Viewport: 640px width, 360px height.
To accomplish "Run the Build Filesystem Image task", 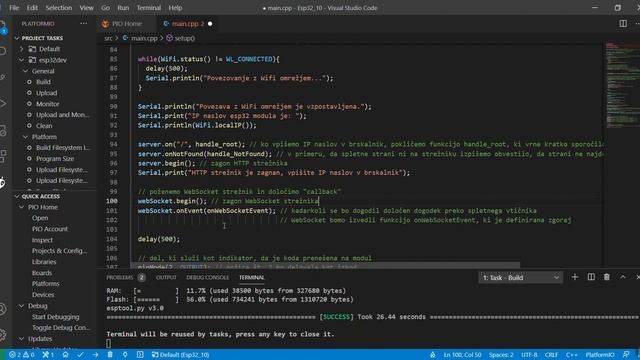I will [x=63, y=148].
